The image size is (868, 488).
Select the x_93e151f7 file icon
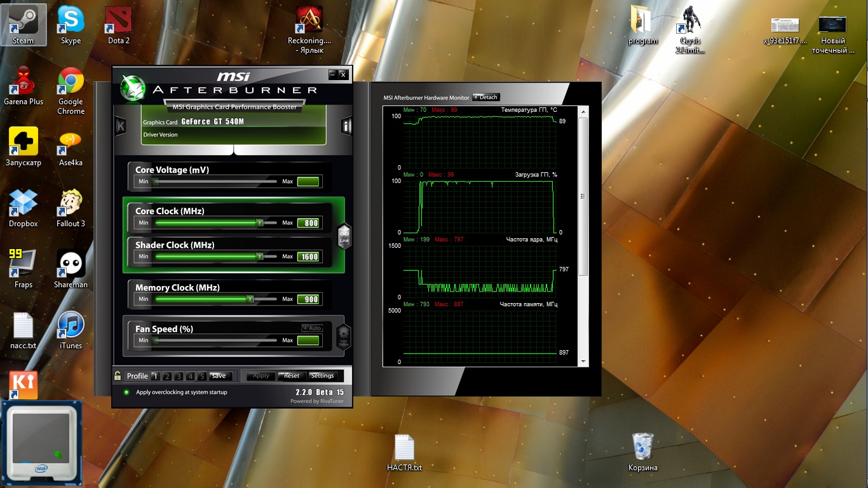pos(785,30)
